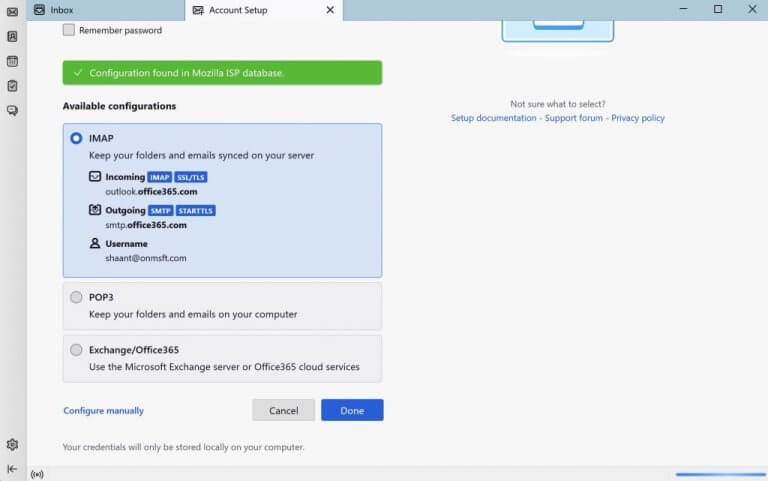Click the SSL/TLS security badge
Image resolution: width=768 pixels, height=481 pixels.
click(191, 177)
